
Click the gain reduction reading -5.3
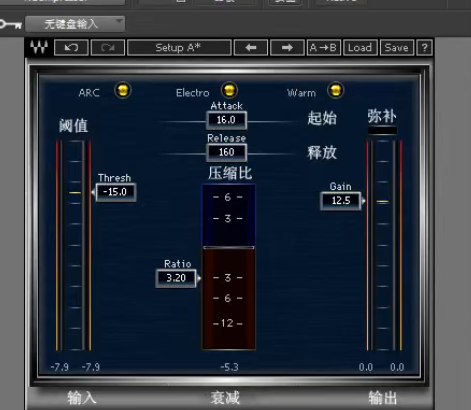229,367
